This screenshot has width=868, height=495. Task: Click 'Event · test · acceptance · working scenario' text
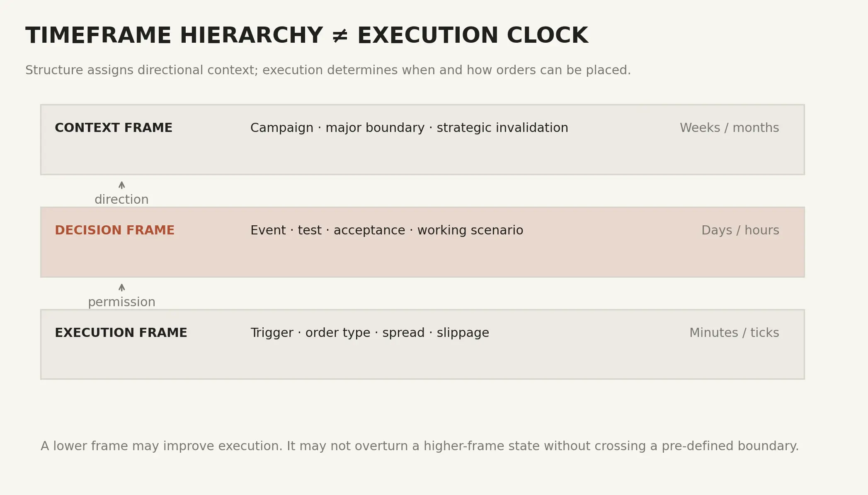387,230
